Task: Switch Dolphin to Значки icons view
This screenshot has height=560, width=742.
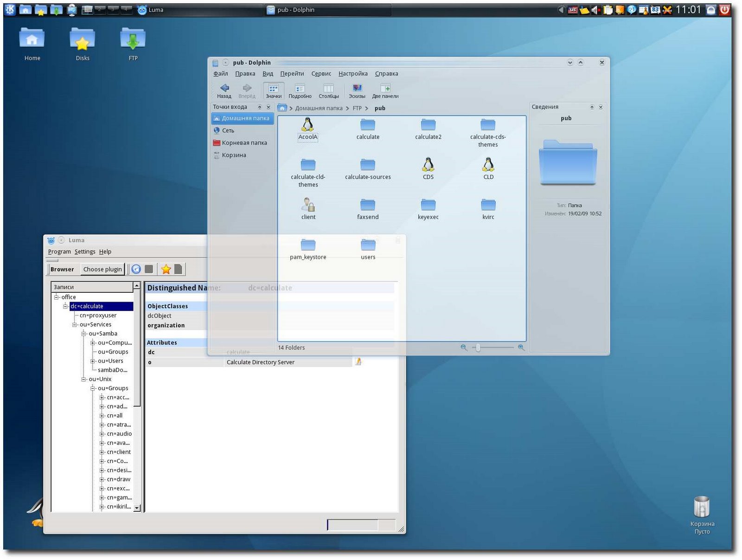Action: (x=274, y=91)
